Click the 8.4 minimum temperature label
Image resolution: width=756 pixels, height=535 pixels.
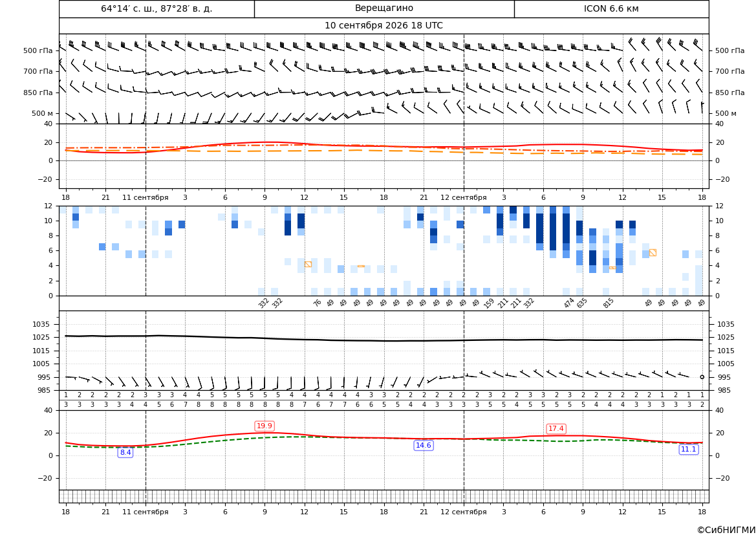[125, 452]
